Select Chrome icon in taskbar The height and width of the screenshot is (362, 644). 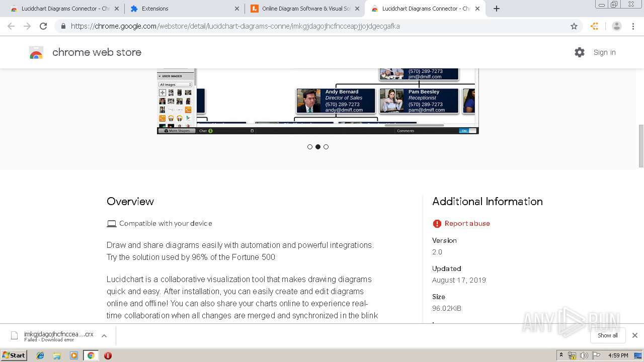tap(91, 355)
